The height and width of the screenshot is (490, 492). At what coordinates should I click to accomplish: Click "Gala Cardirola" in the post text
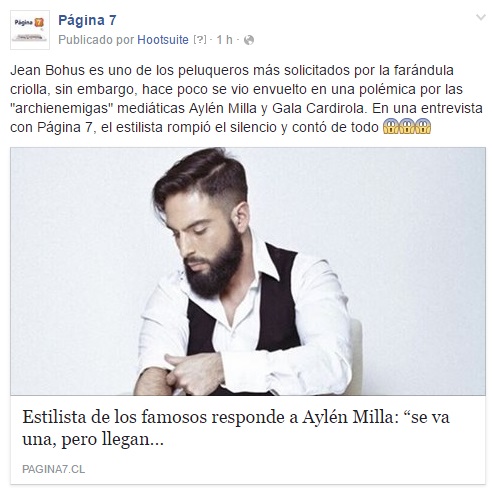coord(319,108)
